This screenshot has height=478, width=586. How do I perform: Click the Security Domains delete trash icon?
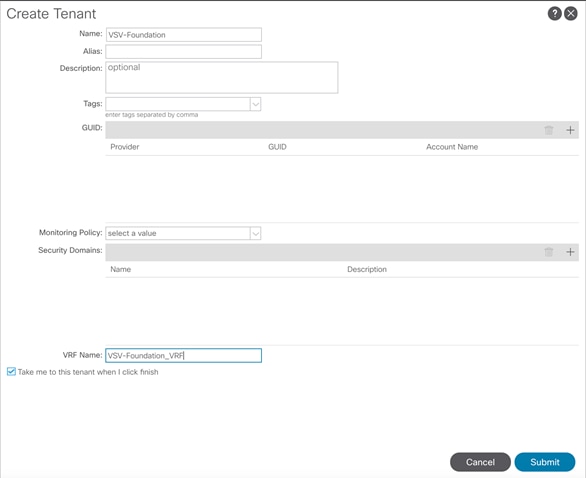[549, 252]
